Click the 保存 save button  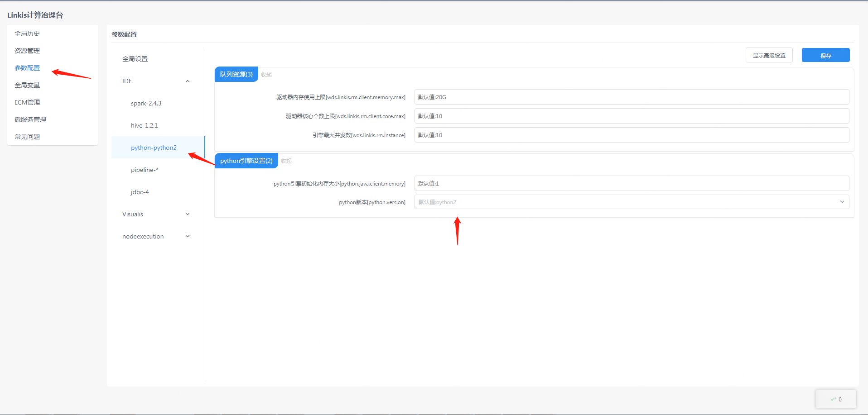point(825,55)
